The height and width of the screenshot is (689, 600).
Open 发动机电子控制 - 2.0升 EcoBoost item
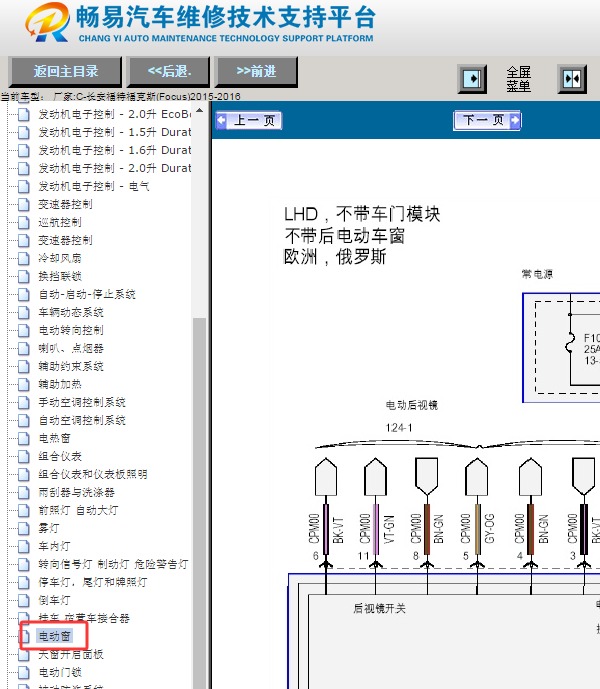(x=115, y=114)
